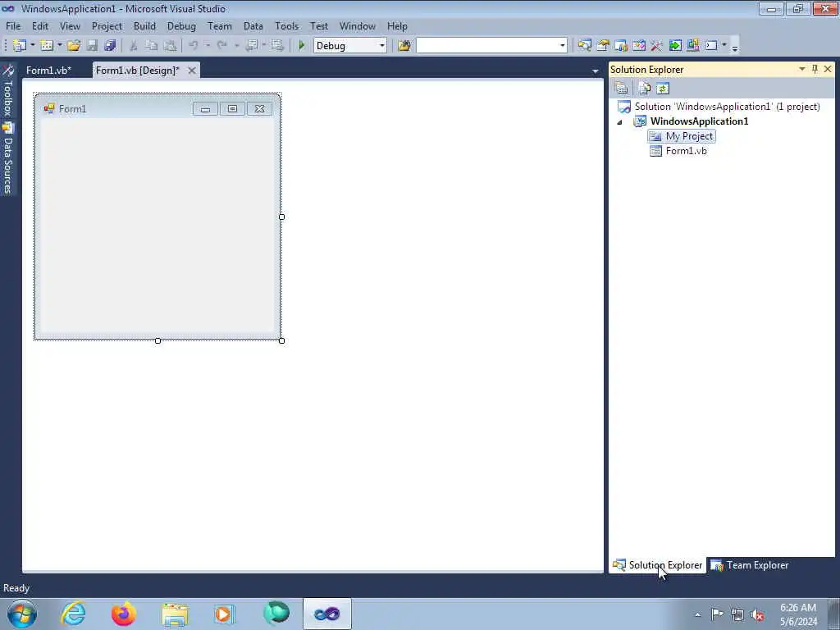The width and height of the screenshot is (840, 630).
Task: Click the Save floppy disk icon
Action: click(92, 46)
